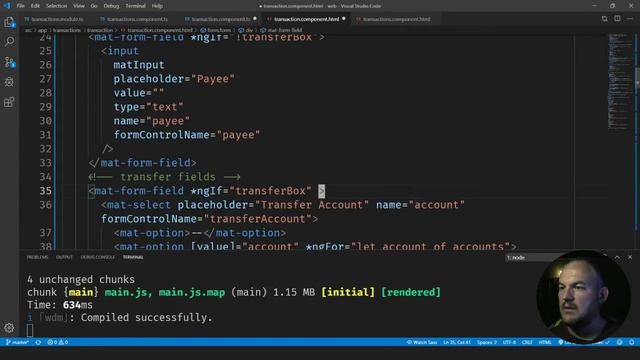Click placeholder="Transfer Account" on line 36

(273, 204)
